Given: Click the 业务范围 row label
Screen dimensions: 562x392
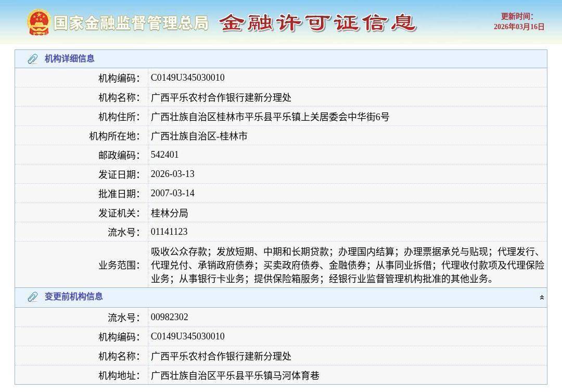Looking at the screenshot, I should tap(119, 265).
